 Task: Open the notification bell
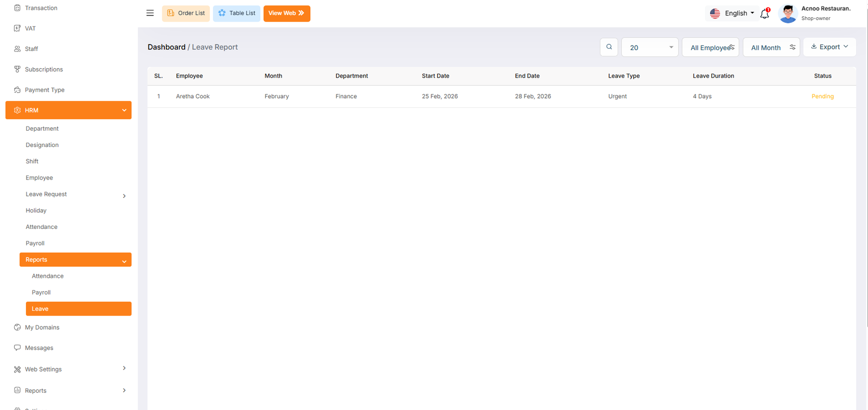click(764, 14)
